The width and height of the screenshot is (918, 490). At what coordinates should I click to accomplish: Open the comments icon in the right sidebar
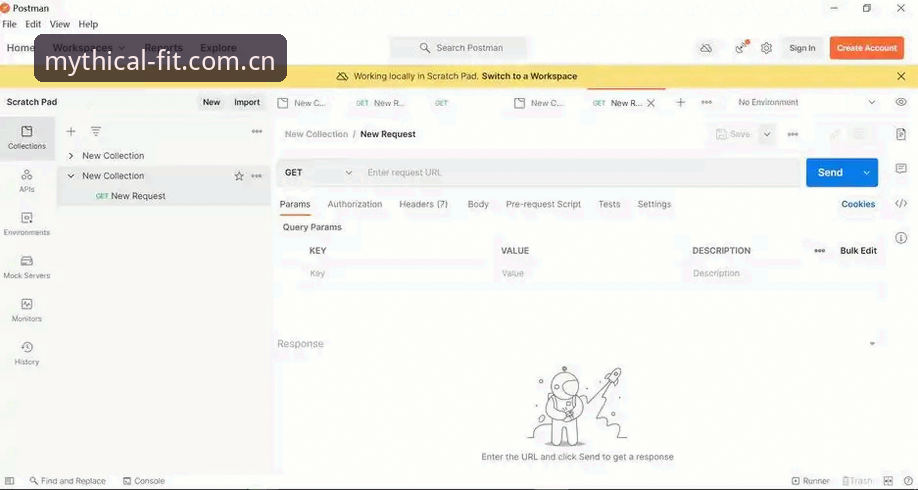(x=901, y=169)
